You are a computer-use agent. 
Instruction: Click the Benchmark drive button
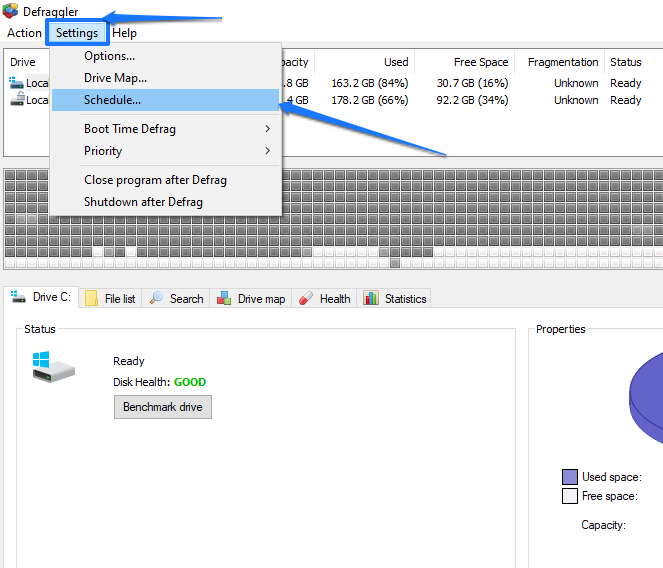coord(163,407)
